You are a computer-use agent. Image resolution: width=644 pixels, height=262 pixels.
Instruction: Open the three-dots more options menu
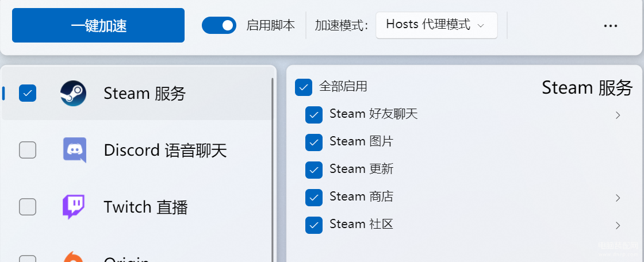610,25
